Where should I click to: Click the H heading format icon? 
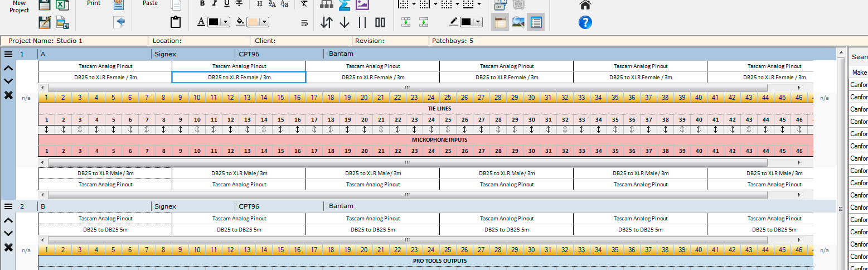260,3
